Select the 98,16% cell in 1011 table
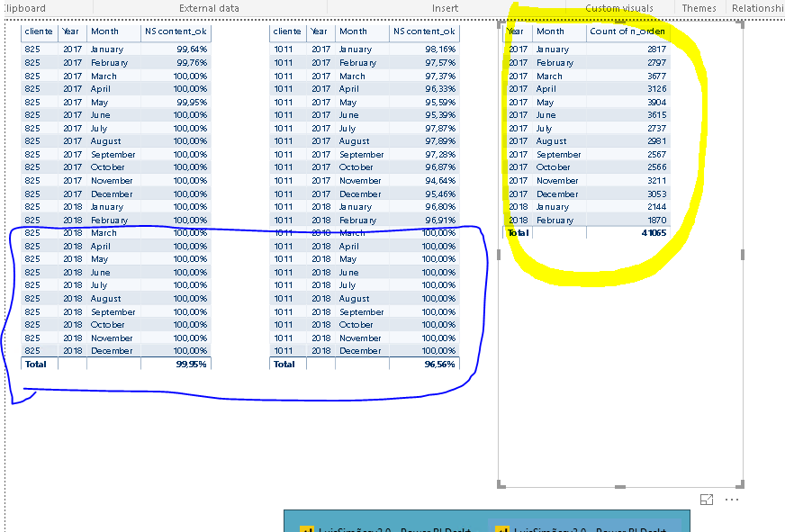Image resolution: width=785 pixels, height=532 pixels. pyautogui.click(x=440, y=49)
